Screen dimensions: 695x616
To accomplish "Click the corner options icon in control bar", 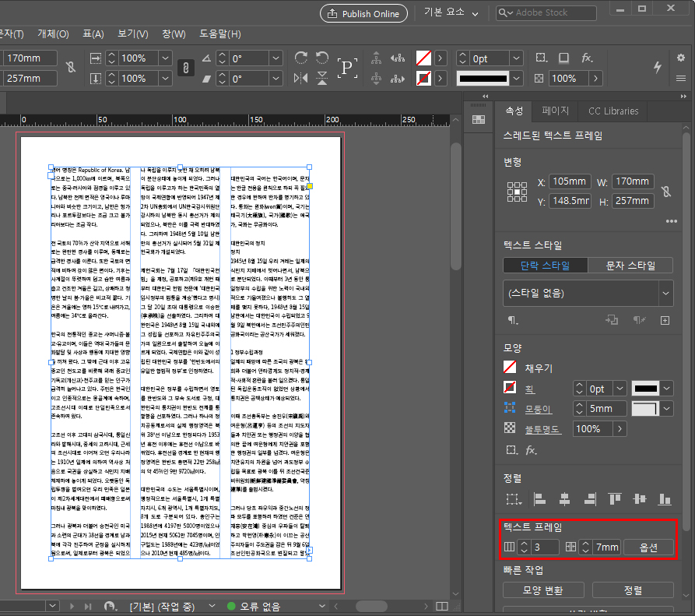I will [541, 58].
